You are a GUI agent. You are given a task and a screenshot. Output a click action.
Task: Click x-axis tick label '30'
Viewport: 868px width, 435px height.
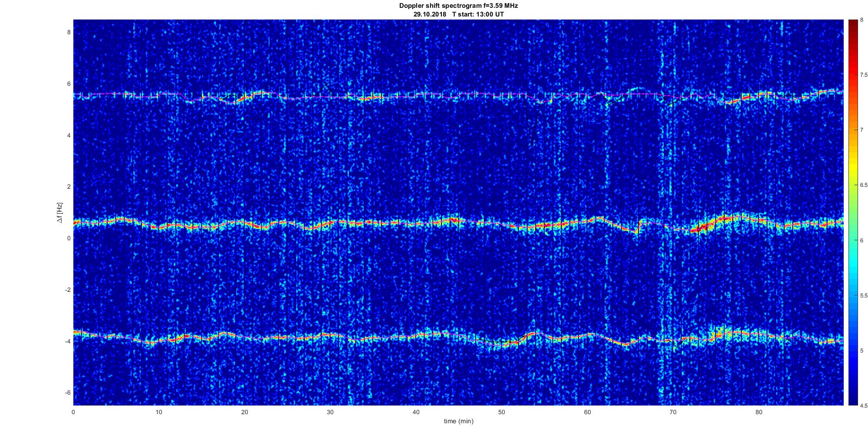coord(330,412)
